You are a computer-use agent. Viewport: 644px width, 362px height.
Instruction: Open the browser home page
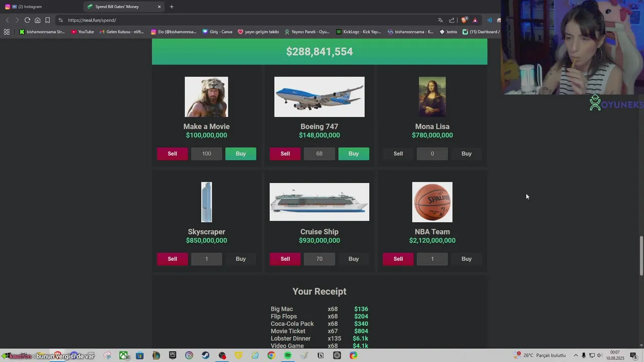pos(37,20)
